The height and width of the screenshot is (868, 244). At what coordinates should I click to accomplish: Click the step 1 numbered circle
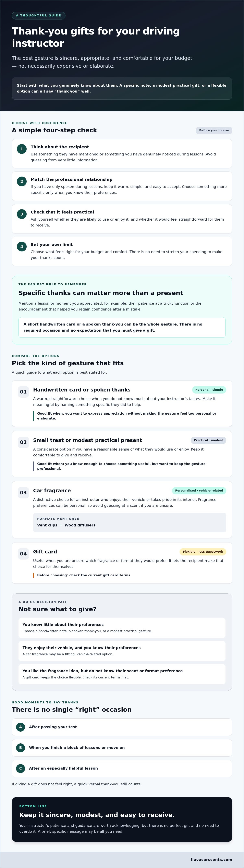coord(22,149)
